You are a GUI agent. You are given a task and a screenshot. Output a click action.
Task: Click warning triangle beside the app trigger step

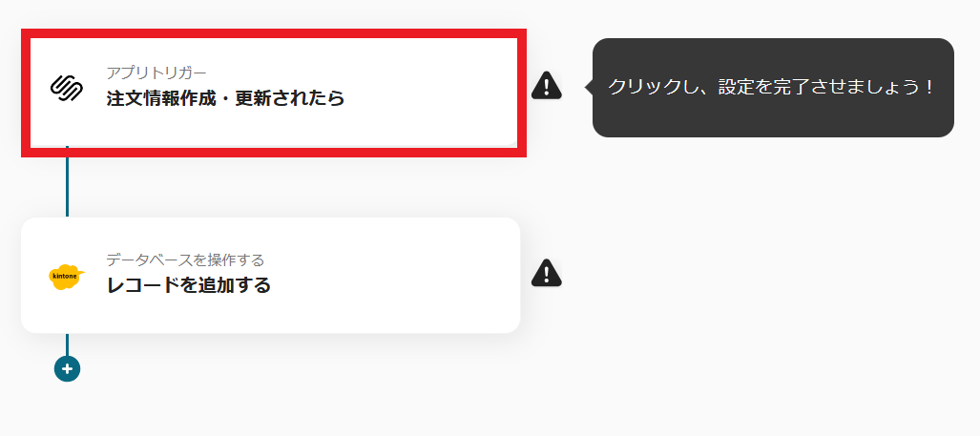point(547,85)
